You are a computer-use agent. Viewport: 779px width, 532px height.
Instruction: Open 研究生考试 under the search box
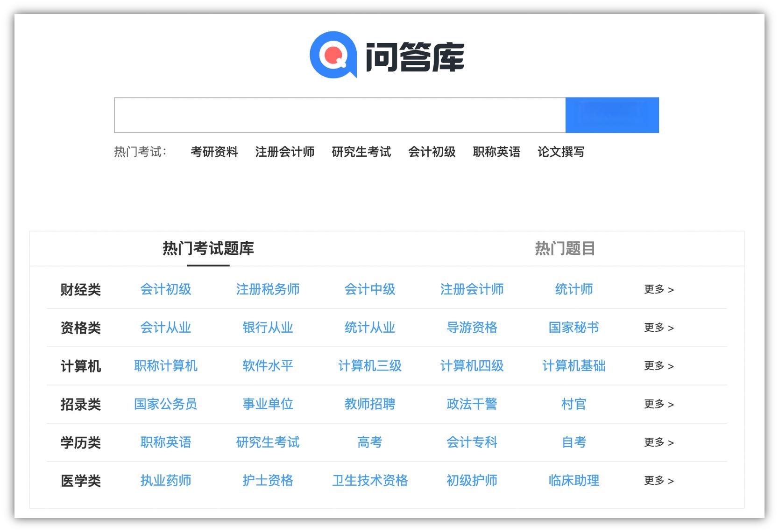(x=361, y=152)
